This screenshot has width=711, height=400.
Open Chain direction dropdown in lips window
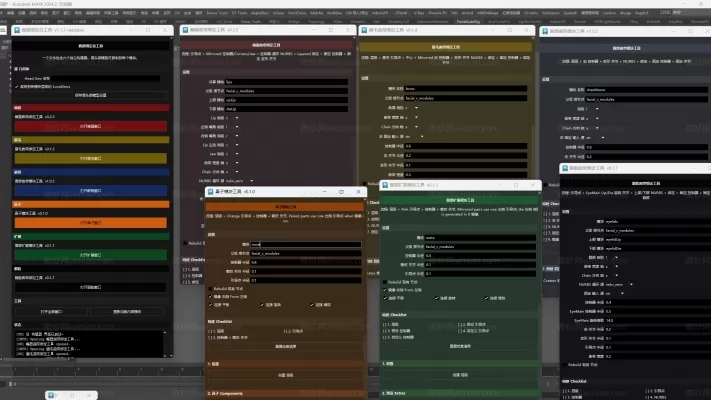[231, 172]
